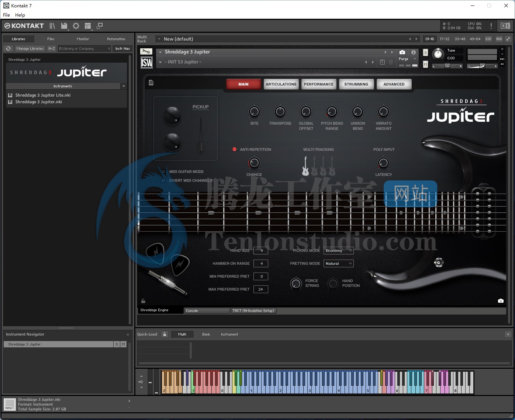Click the Instr Nav button
The height and width of the screenshot is (420, 515).
(122, 48)
